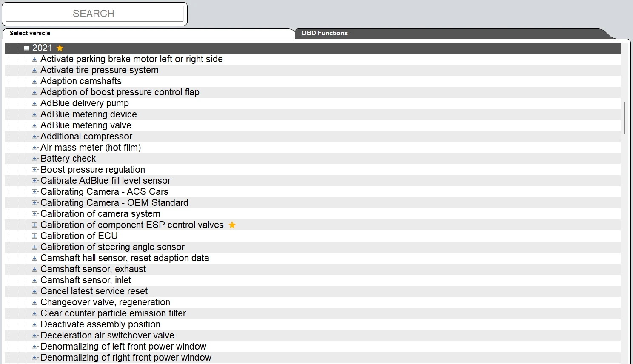This screenshot has width=633, height=364.
Task: Expand Activate parking brake motor node
Action: click(x=34, y=59)
